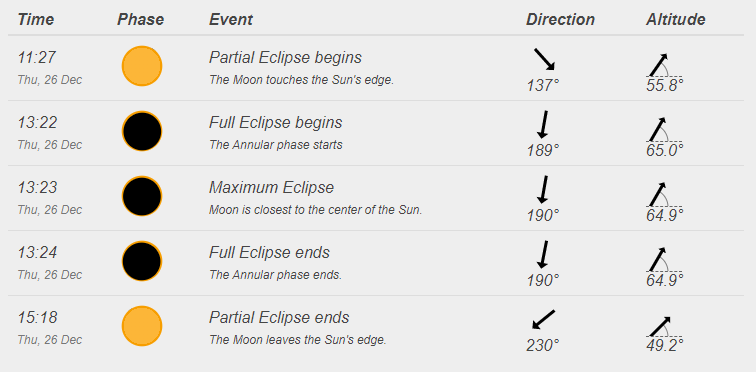Click the 137° direction arrow icon
This screenshot has width=756, height=372.
545,59
